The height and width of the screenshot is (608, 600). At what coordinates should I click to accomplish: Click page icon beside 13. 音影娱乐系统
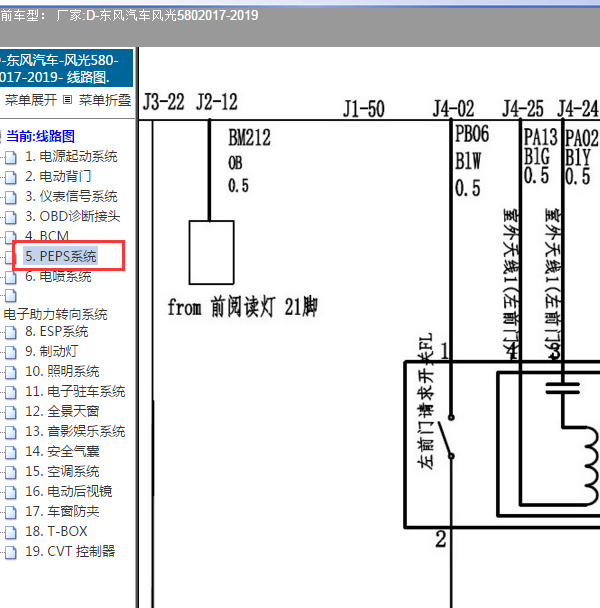[x=10, y=432]
